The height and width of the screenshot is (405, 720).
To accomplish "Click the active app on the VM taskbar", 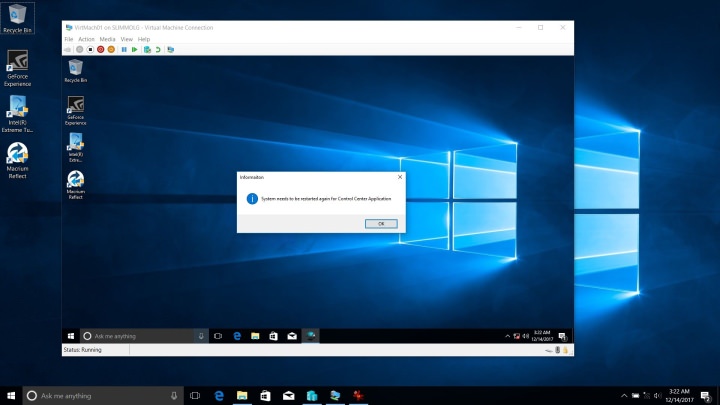I will pos(311,336).
